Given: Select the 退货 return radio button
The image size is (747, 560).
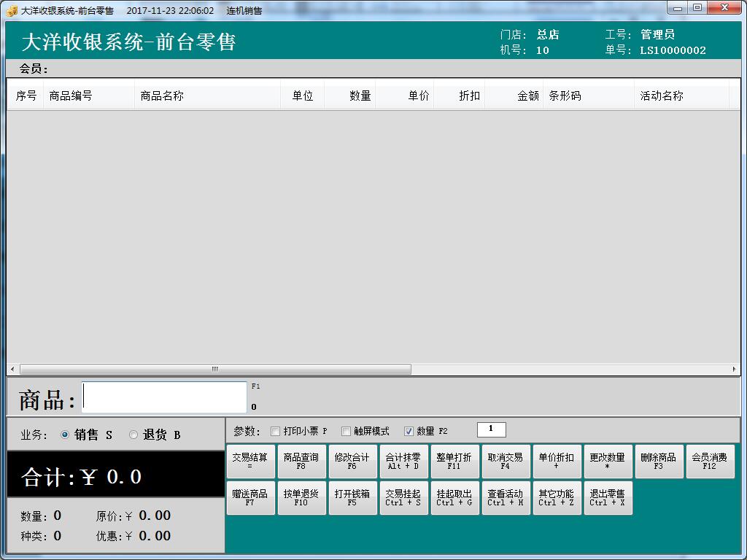Looking at the screenshot, I should pyautogui.click(x=133, y=435).
